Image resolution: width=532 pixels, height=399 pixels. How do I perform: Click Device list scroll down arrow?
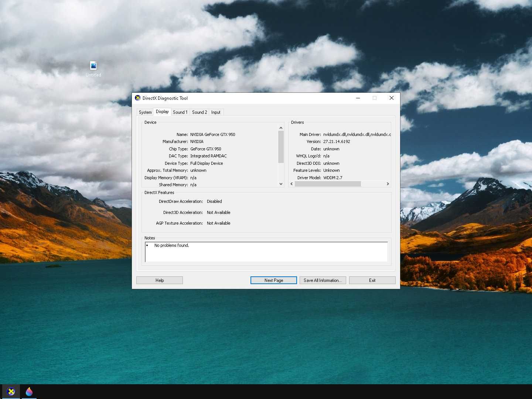(281, 184)
